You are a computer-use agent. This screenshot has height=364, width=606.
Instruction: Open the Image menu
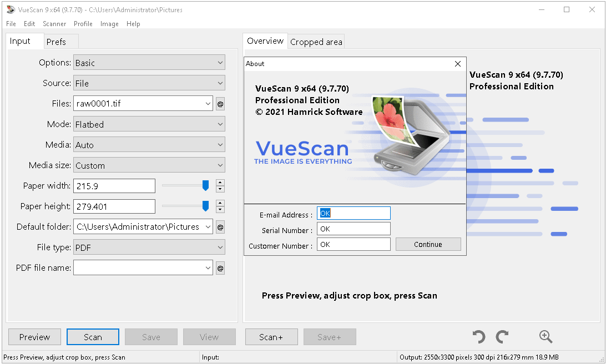pos(109,23)
